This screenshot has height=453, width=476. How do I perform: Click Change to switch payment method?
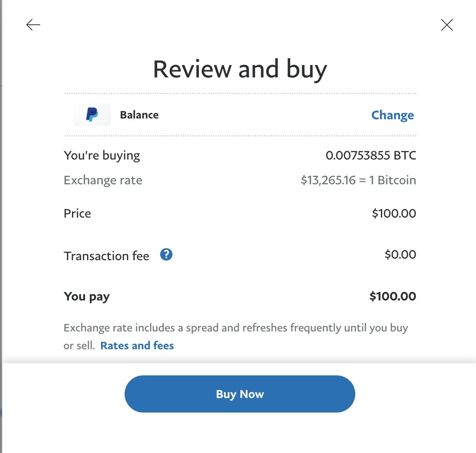[392, 115]
